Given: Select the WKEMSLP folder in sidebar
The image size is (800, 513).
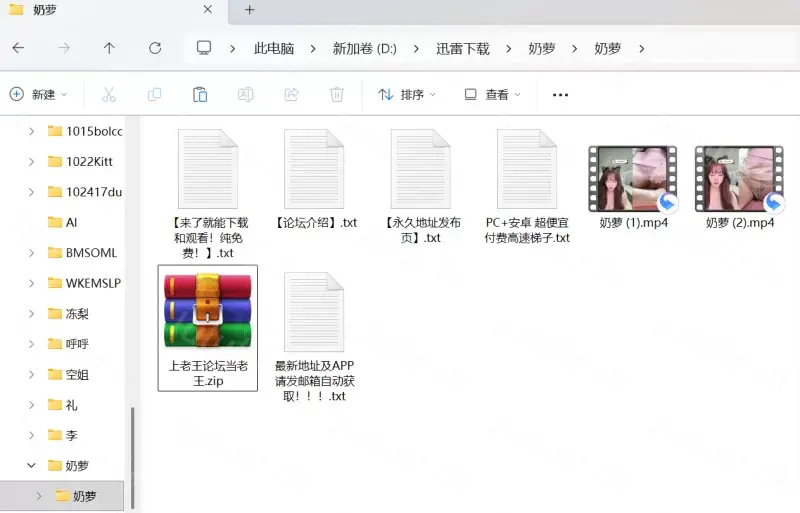Looking at the screenshot, I should 84,283.
